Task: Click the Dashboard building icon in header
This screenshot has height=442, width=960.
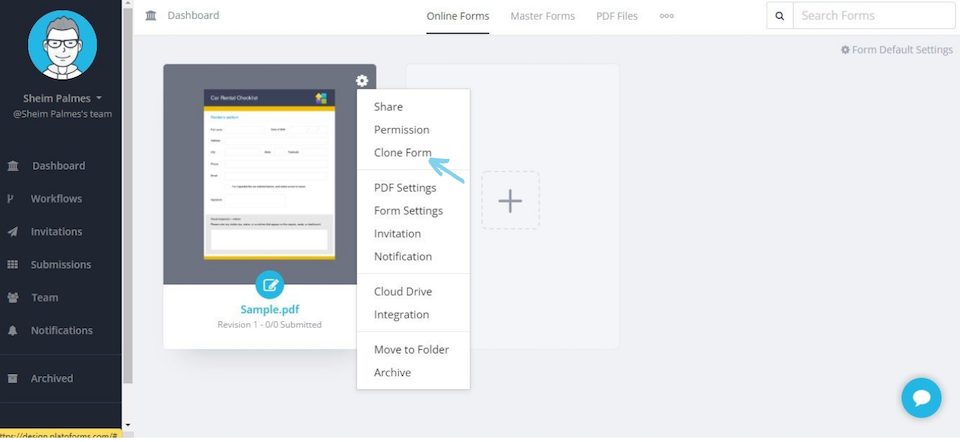Action: click(151, 16)
